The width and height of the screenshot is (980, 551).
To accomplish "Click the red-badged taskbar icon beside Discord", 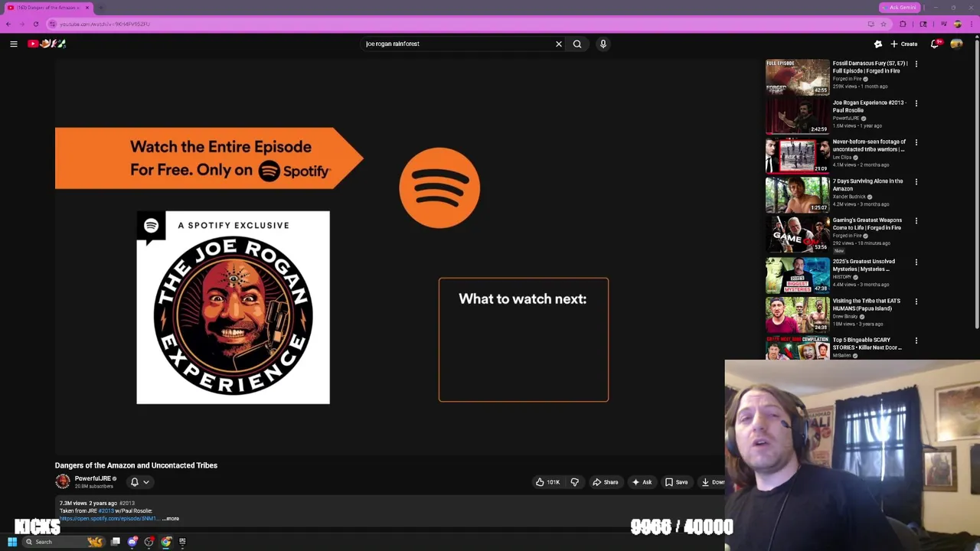I will tap(149, 542).
